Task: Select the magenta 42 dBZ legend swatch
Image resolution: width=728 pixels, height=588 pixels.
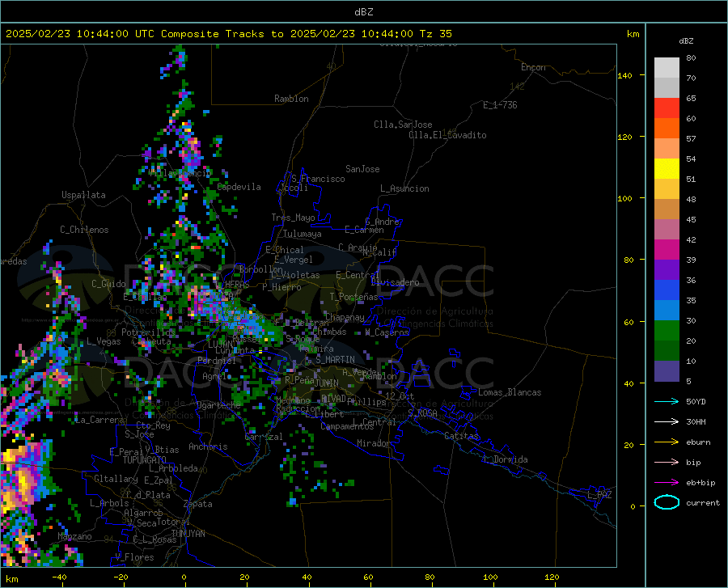Action: click(667, 249)
